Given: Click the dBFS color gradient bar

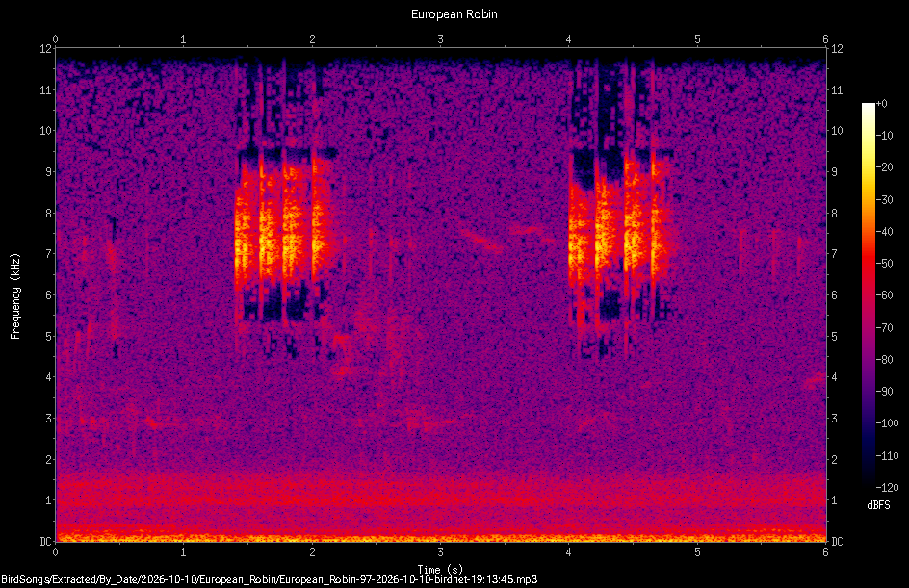Looking at the screenshot, I should [x=868, y=295].
